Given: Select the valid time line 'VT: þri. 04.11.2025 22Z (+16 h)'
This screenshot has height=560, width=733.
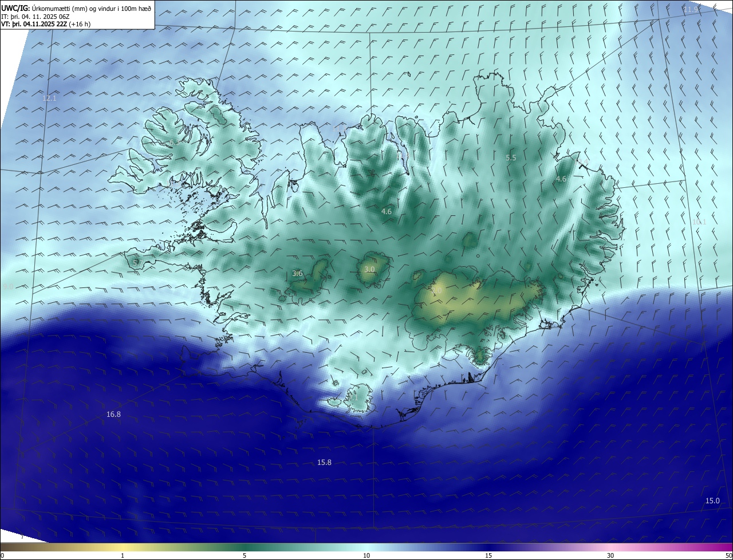Looking at the screenshot, I should 46,24.
